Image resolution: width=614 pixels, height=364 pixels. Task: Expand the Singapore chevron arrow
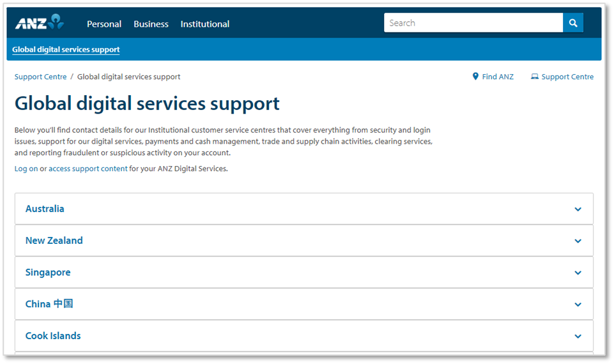[x=578, y=273]
